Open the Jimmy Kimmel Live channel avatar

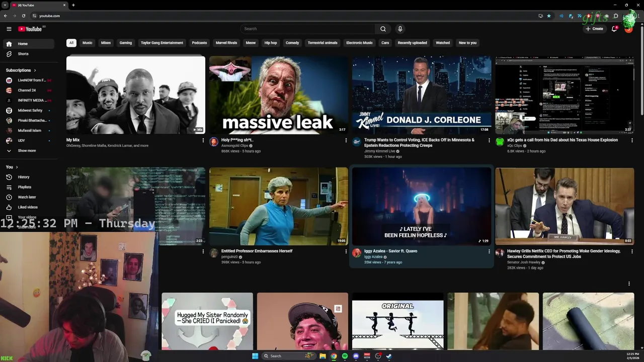[x=357, y=142]
